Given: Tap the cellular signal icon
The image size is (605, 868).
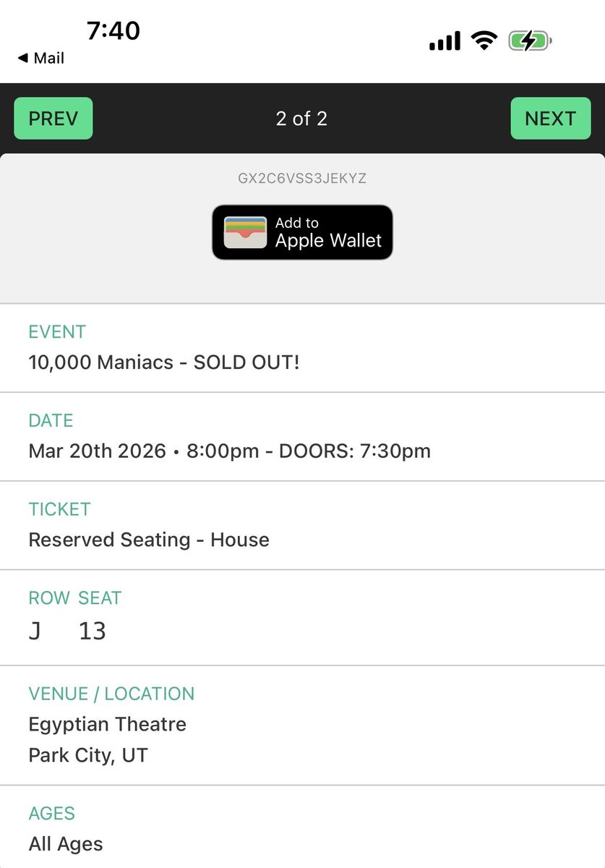Looking at the screenshot, I should pos(444,41).
